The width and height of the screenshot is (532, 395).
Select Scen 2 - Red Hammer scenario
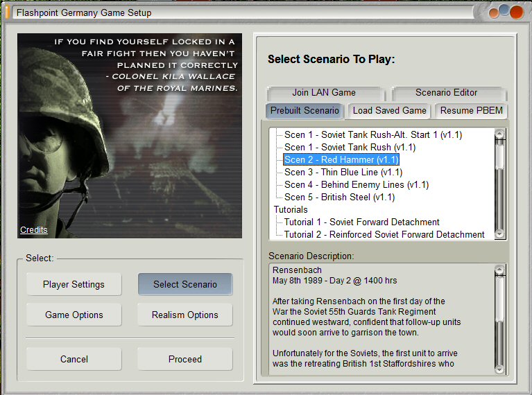341,159
